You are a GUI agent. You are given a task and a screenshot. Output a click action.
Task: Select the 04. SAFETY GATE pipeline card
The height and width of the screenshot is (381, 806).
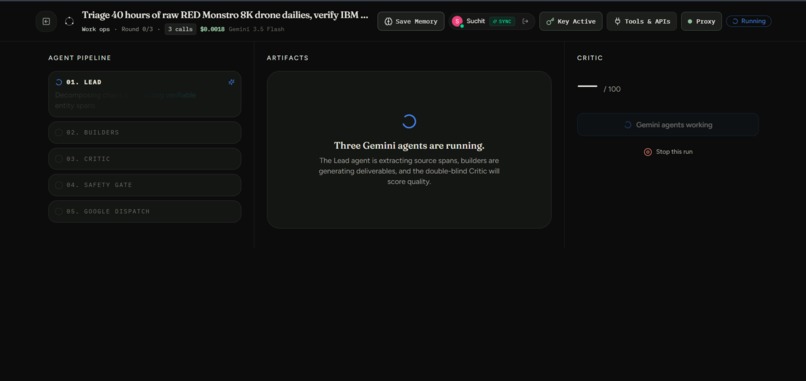(144, 185)
